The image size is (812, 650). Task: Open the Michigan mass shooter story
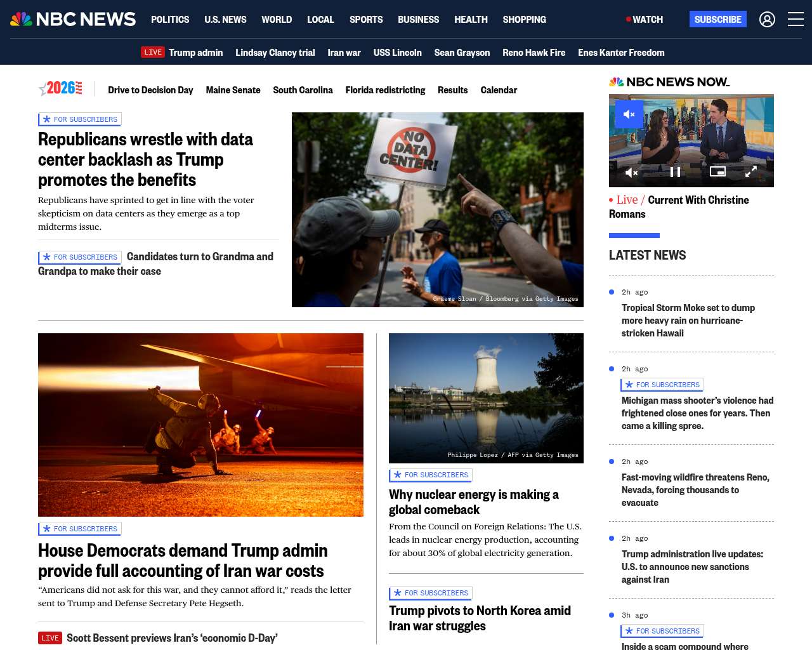pos(697,413)
